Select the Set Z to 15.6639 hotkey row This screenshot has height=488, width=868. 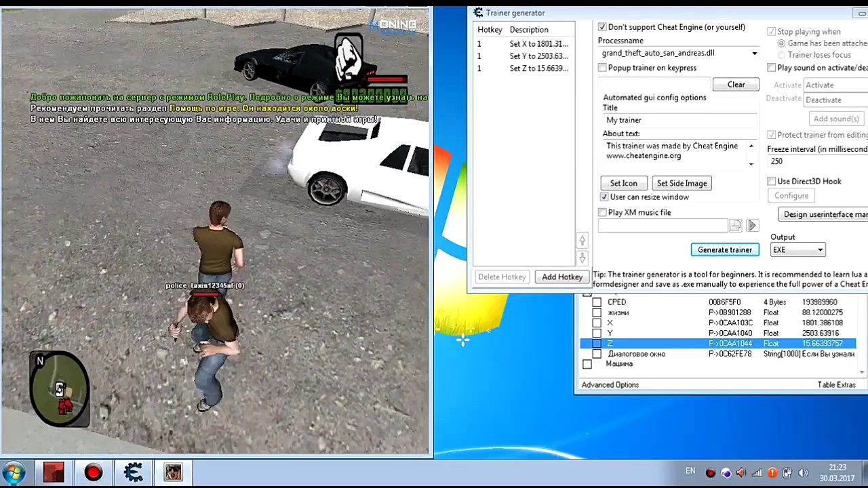click(x=524, y=68)
